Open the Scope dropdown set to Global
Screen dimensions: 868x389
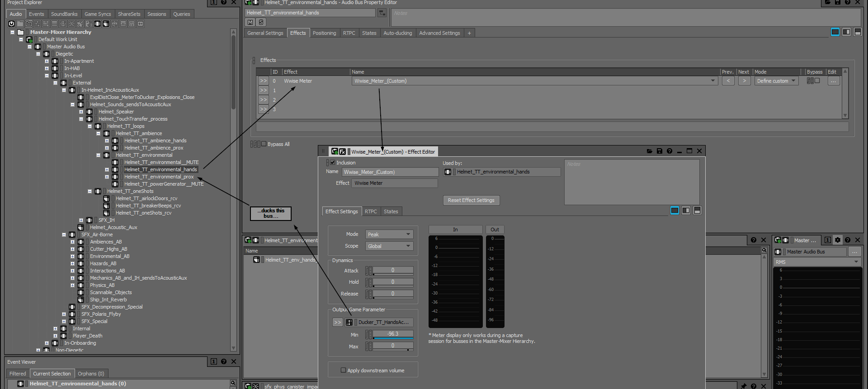pos(389,246)
